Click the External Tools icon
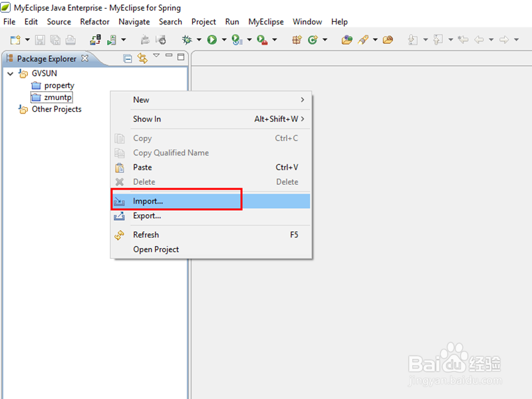Screen dimensions: 532x399 (x=262, y=40)
